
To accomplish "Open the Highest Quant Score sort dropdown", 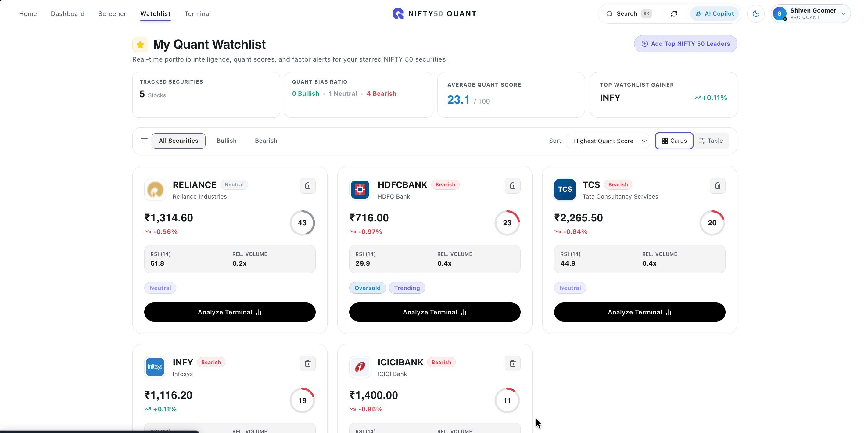I will pyautogui.click(x=608, y=141).
